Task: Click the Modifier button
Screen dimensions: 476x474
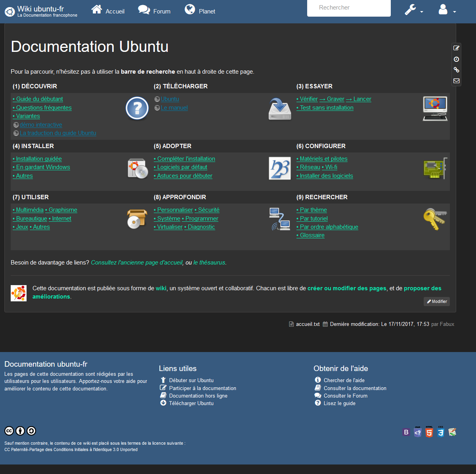Action: click(436, 301)
